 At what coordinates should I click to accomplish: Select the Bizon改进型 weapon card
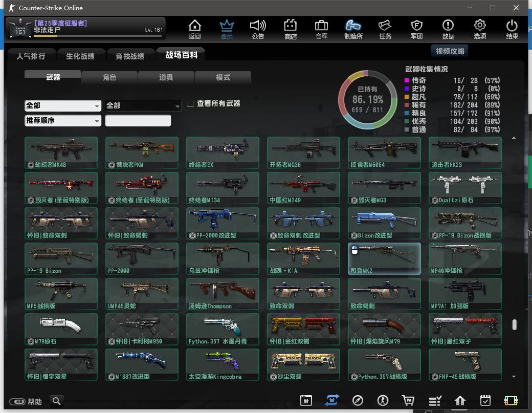384,223
